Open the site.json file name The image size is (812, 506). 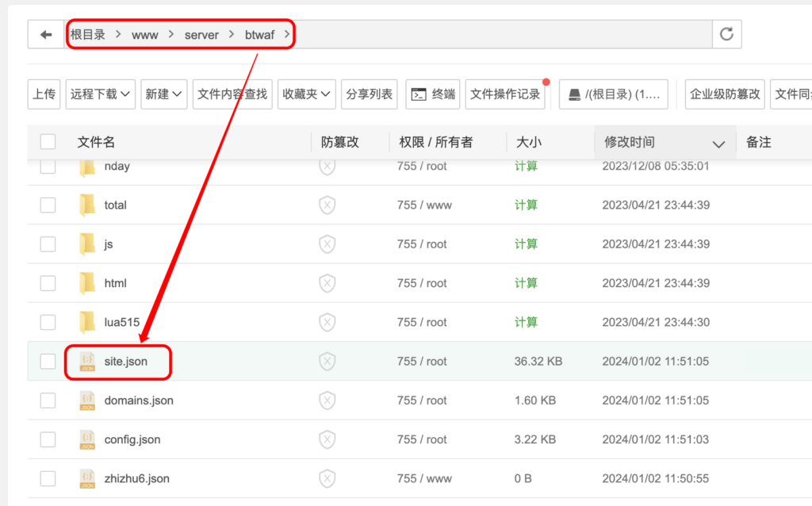(126, 362)
